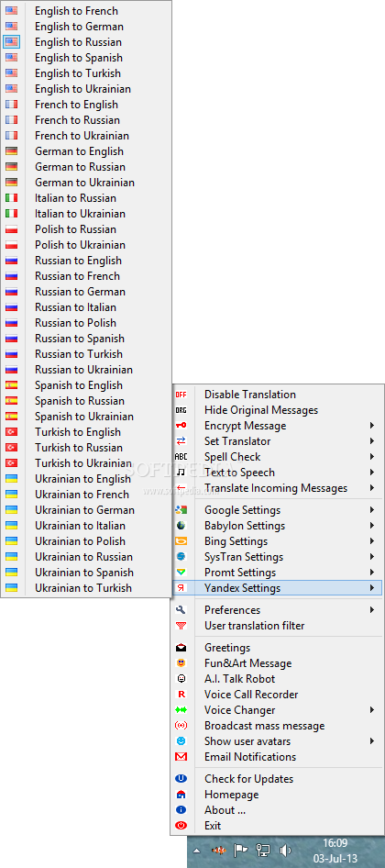The width and height of the screenshot is (385, 868).
Task: Click the A.I. Talk Robot face icon
Action: [x=181, y=679]
